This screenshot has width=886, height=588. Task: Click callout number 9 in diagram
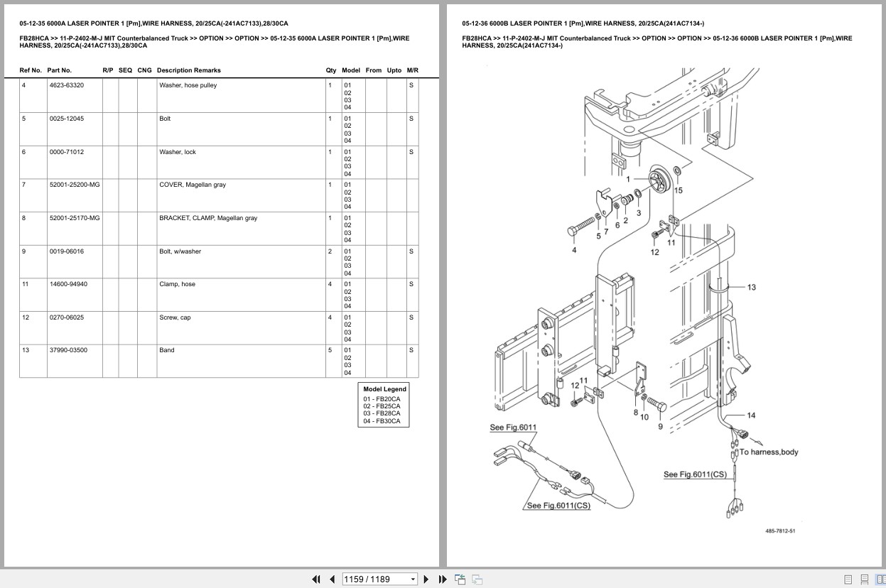coord(660,427)
